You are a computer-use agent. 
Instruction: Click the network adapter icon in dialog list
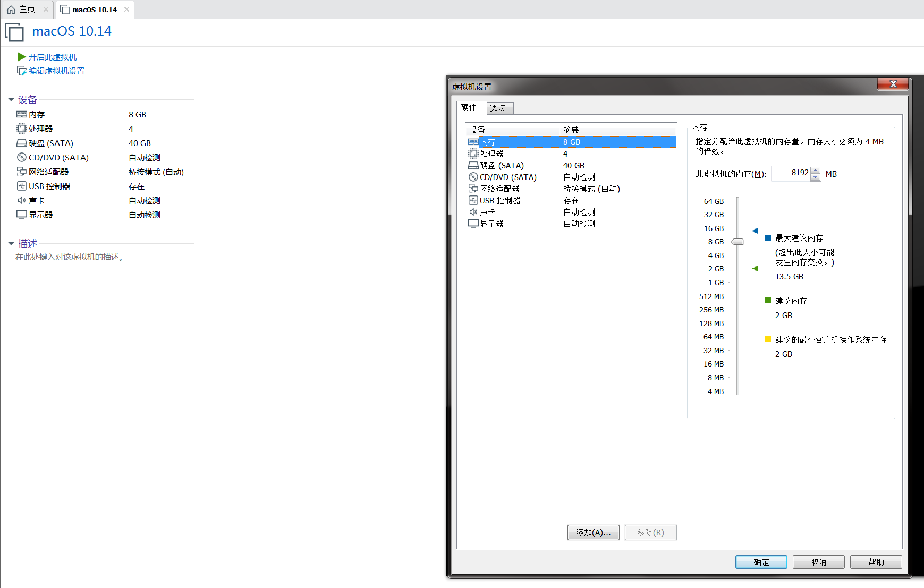click(x=473, y=189)
